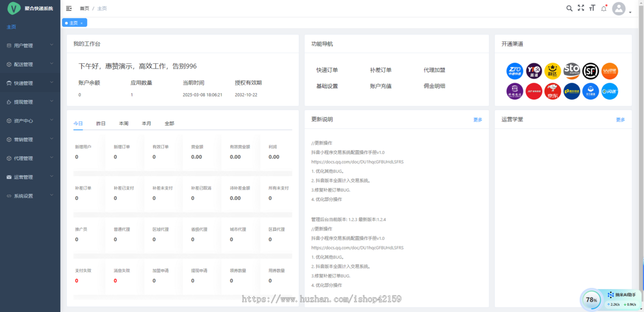Click the 2032-10-22 授权有效期 value
644x312 pixels.
[246, 95]
